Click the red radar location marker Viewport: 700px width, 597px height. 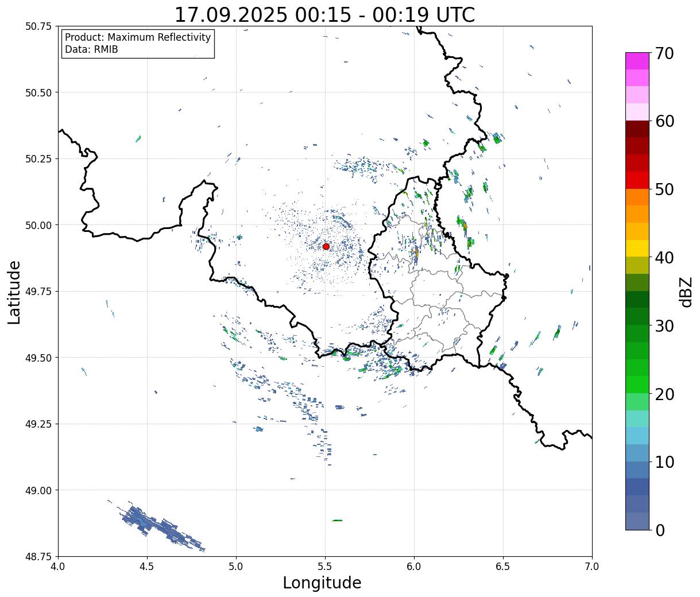click(x=326, y=246)
